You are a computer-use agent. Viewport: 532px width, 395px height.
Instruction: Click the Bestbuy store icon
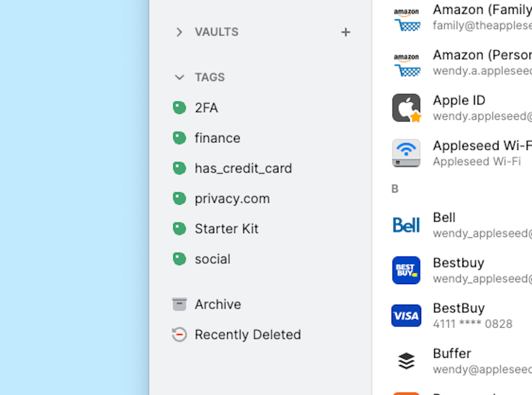point(406,270)
